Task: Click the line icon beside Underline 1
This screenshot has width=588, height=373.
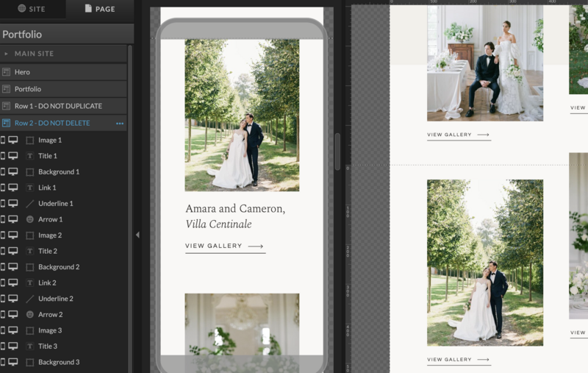Action: [x=30, y=204]
